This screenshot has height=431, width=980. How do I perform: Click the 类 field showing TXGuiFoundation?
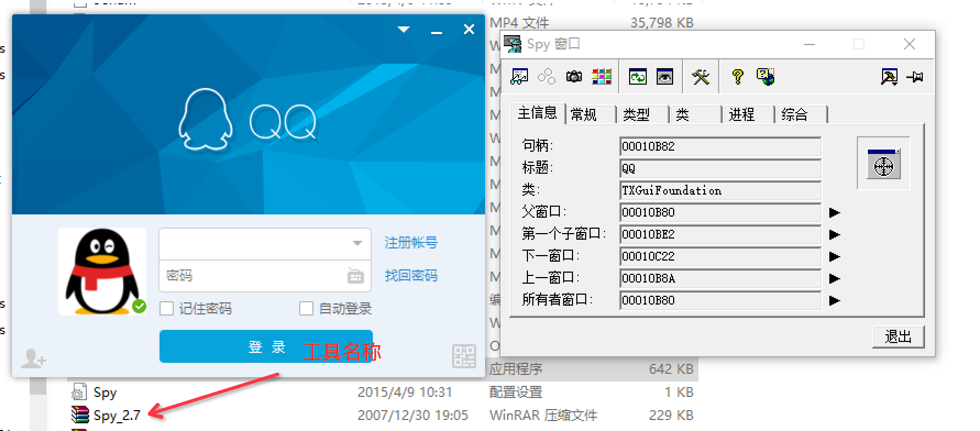tap(720, 190)
